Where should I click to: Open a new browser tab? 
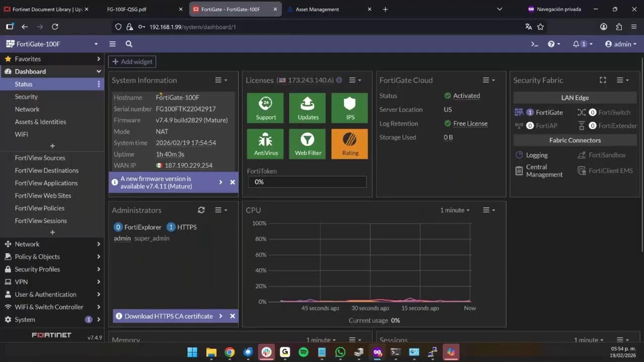pos(385,9)
